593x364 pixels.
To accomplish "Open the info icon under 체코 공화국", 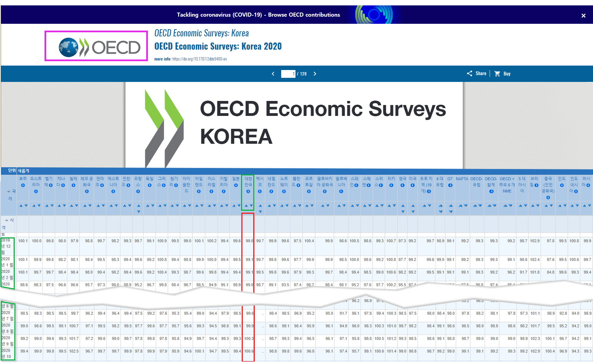I will coord(87,191).
